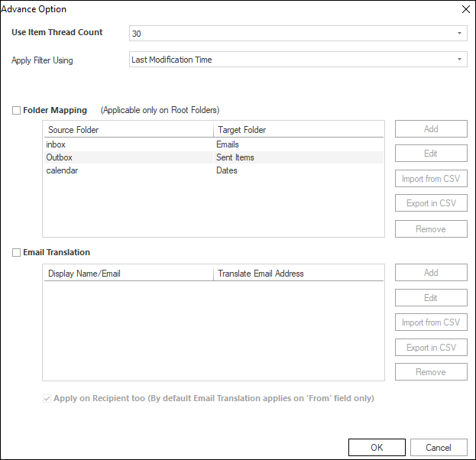
Task: Click Add button in Folder Mapping
Action: pos(431,129)
